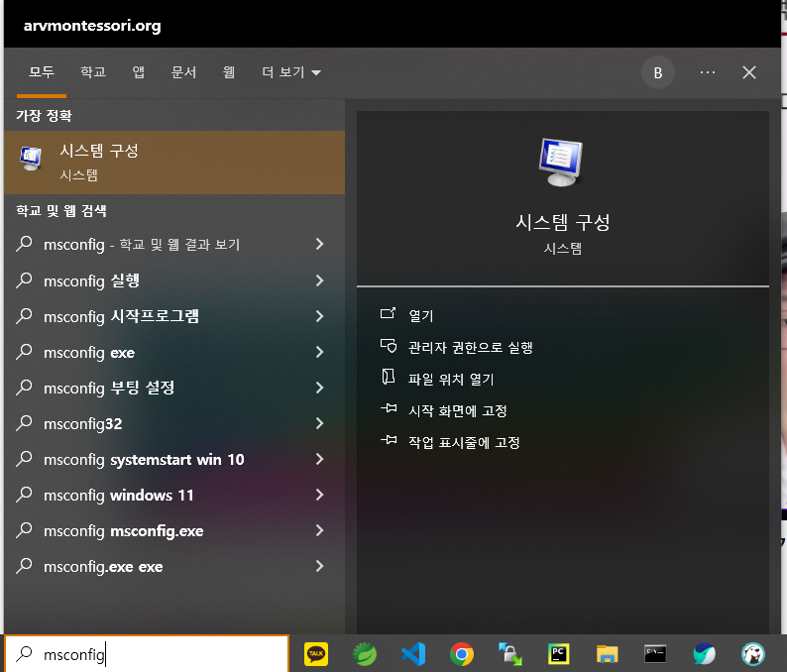The width and height of the screenshot is (787, 672).
Task: Click the pin icon beside 시작 화면에 고정
Action: (389, 408)
